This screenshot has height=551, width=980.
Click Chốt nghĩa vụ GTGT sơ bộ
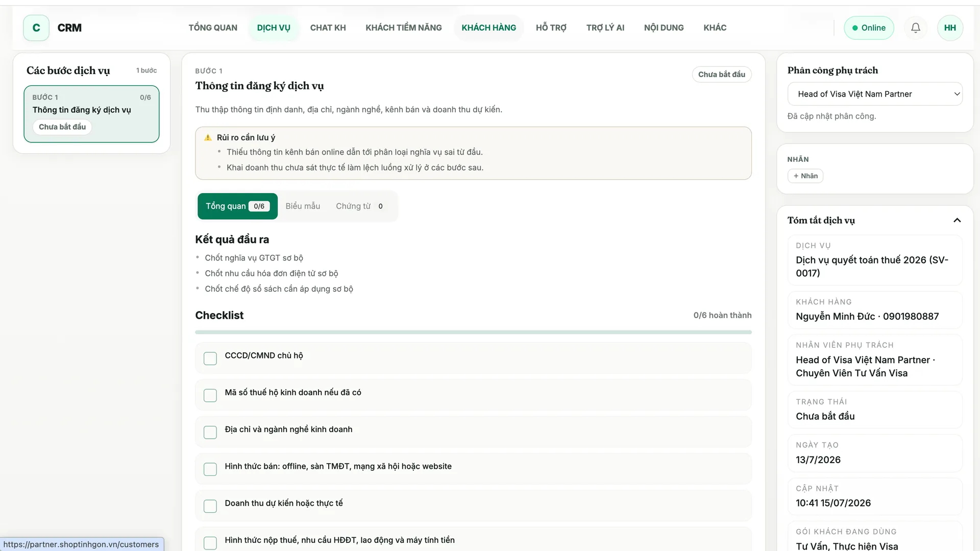(254, 258)
